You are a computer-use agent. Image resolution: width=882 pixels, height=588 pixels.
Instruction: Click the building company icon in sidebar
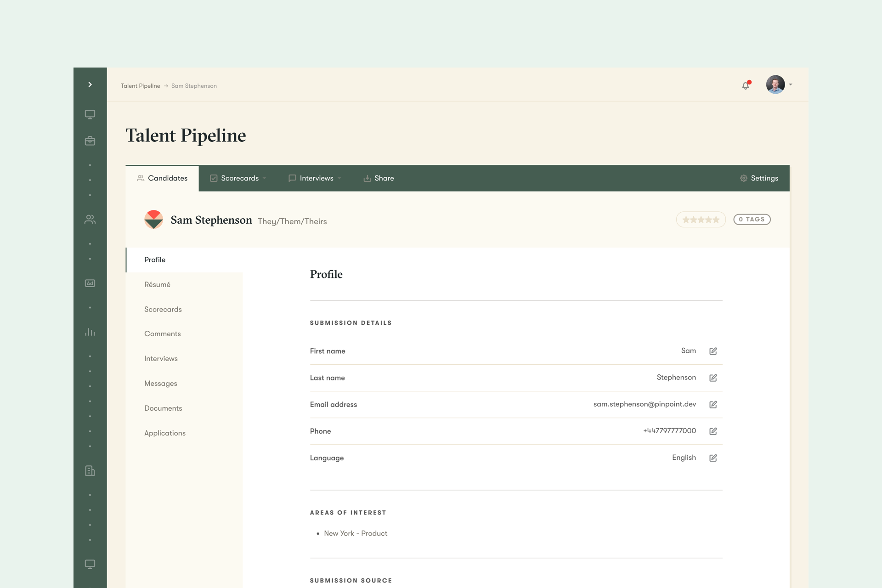point(90,471)
